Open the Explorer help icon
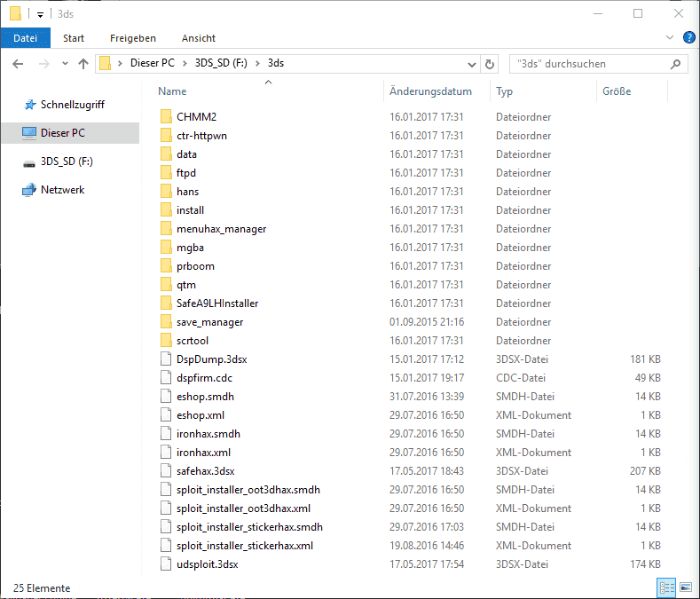700x599 pixels. (688, 37)
